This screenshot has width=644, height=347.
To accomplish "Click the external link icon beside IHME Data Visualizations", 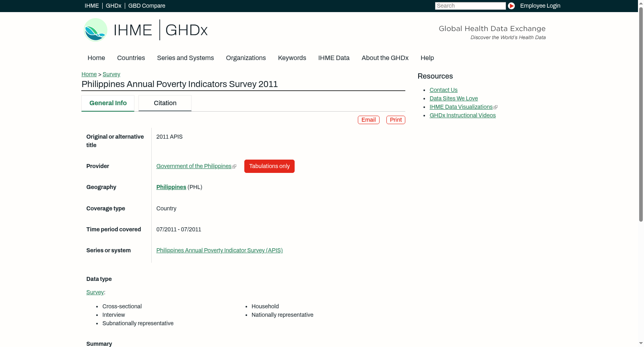I will pos(495,107).
